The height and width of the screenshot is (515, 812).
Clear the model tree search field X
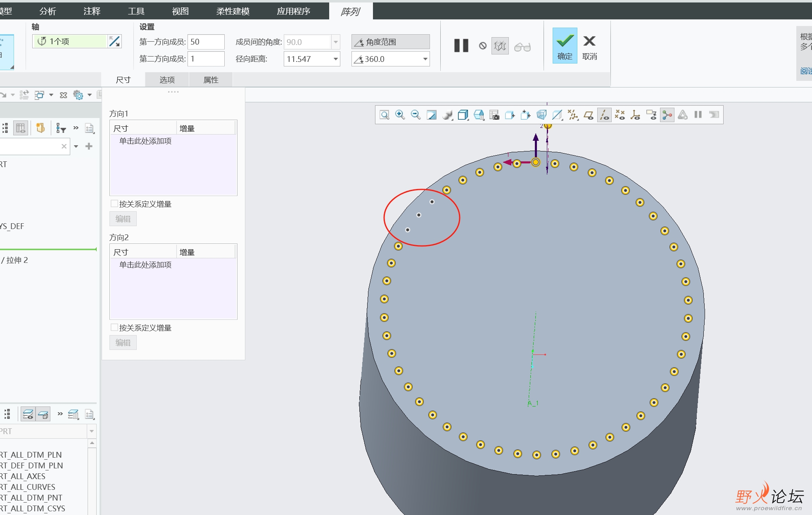point(64,146)
